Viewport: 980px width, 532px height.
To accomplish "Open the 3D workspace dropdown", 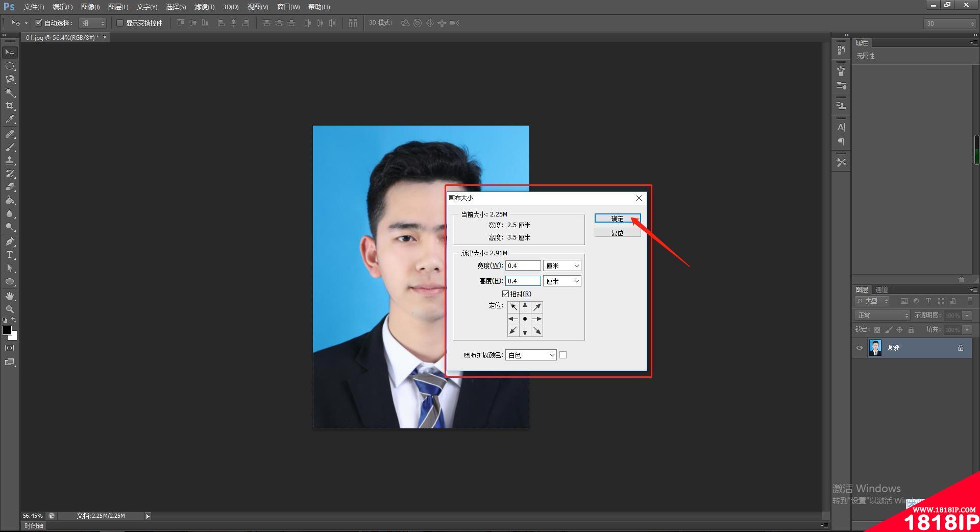I will tap(949, 23).
